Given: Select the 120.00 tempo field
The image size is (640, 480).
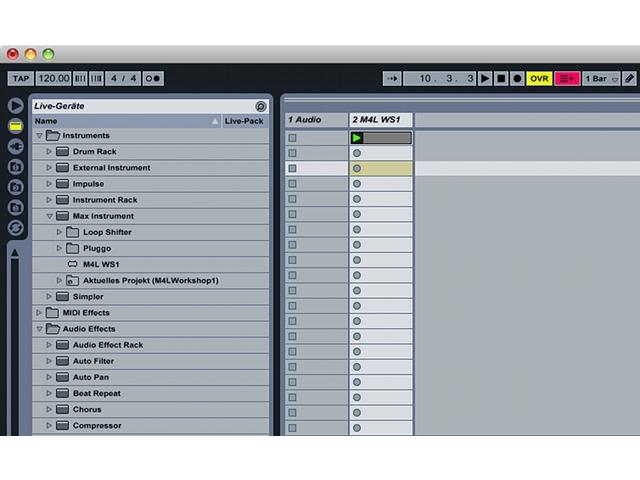Looking at the screenshot, I should (53, 78).
